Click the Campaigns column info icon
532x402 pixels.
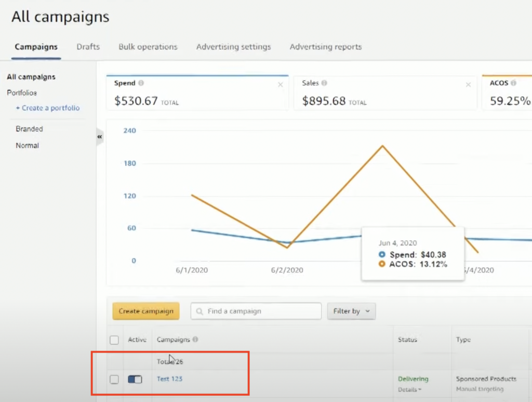coord(195,340)
